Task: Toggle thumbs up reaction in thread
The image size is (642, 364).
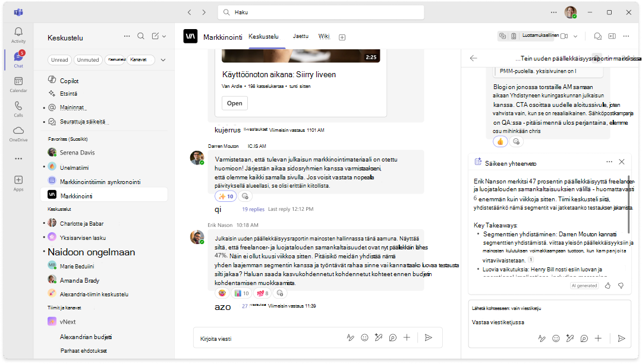Action: [500, 141]
